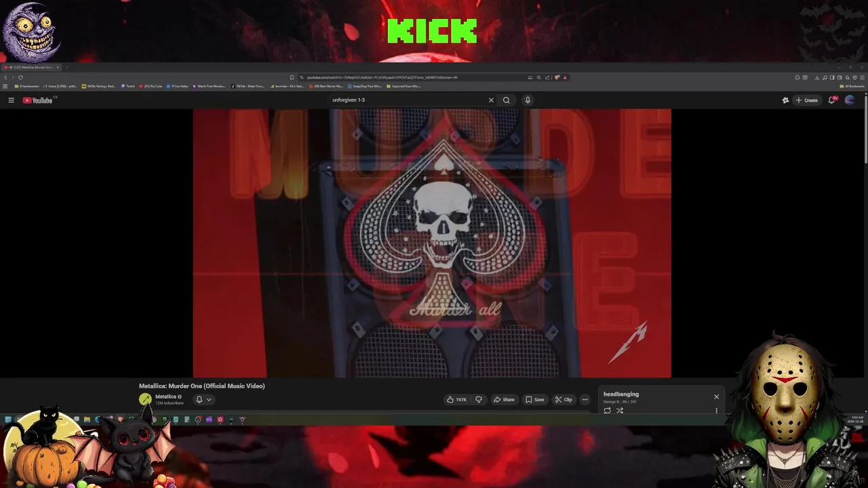Open Metallica channel name link
This screenshot has height=488, width=868.
click(165, 396)
